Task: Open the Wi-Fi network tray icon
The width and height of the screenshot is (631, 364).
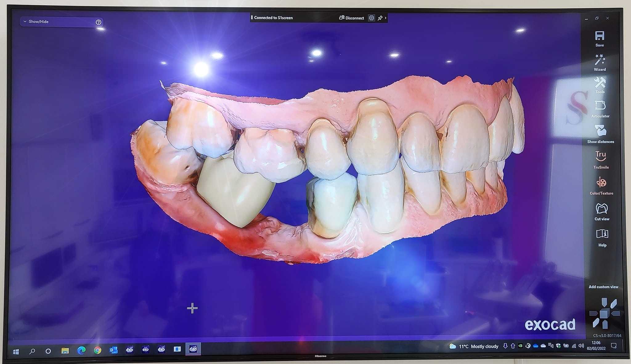Action: tap(574, 346)
